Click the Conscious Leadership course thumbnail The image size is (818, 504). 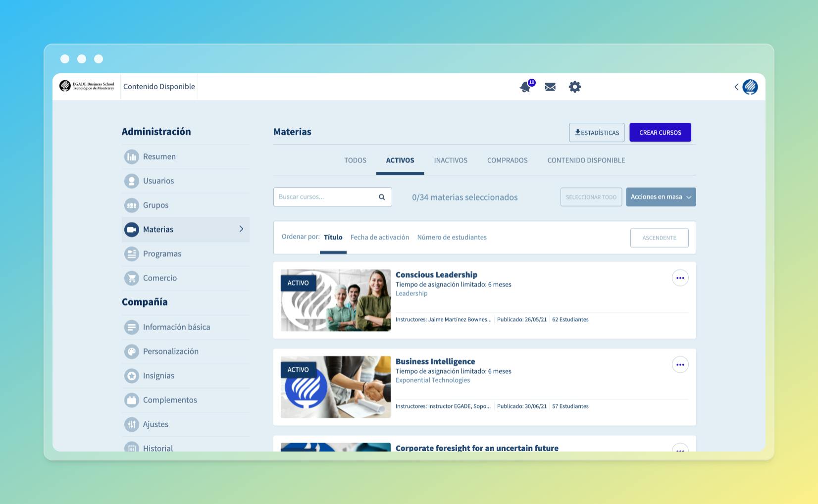pyautogui.click(x=335, y=300)
